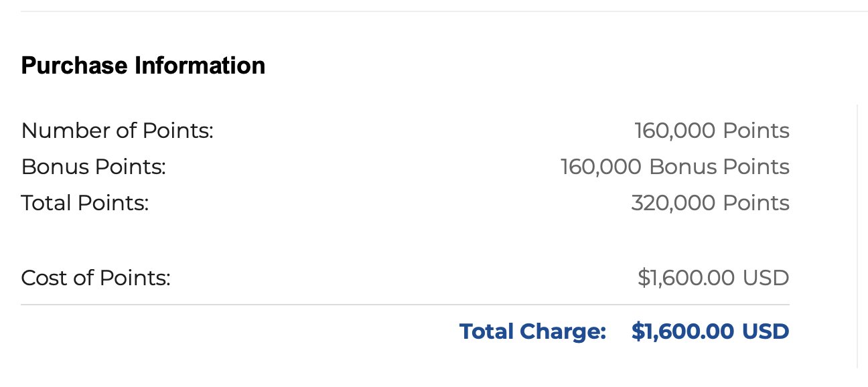Click the 160,000 Bonus Points value
The image size is (868, 387).
[x=675, y=167]
